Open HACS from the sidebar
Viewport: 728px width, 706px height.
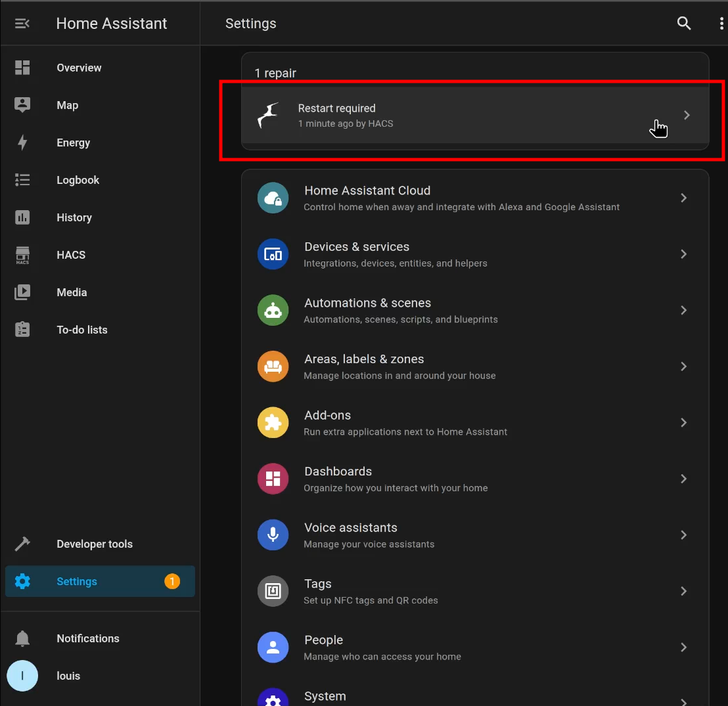[x=100, y=255]
